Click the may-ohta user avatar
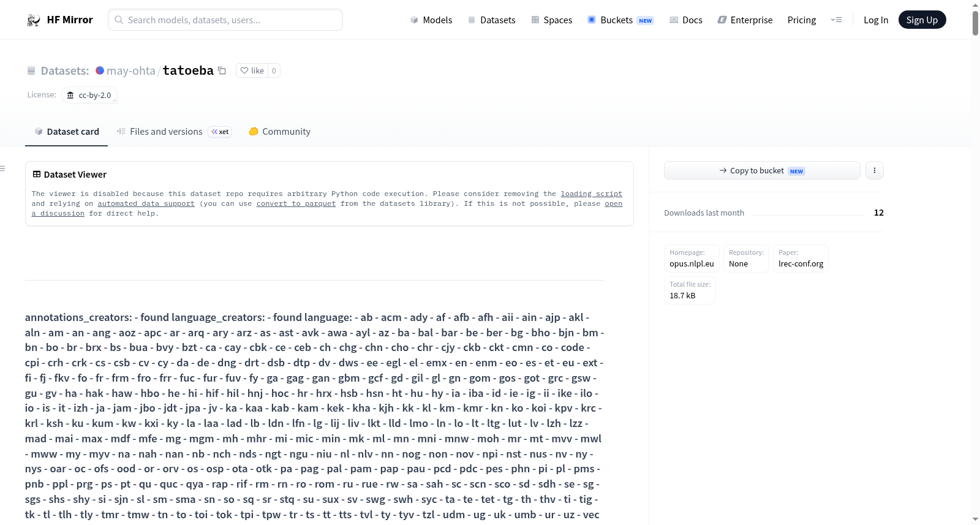Viewport: 980px width, 525px height. pyautogui.click(x=100, y=70)
